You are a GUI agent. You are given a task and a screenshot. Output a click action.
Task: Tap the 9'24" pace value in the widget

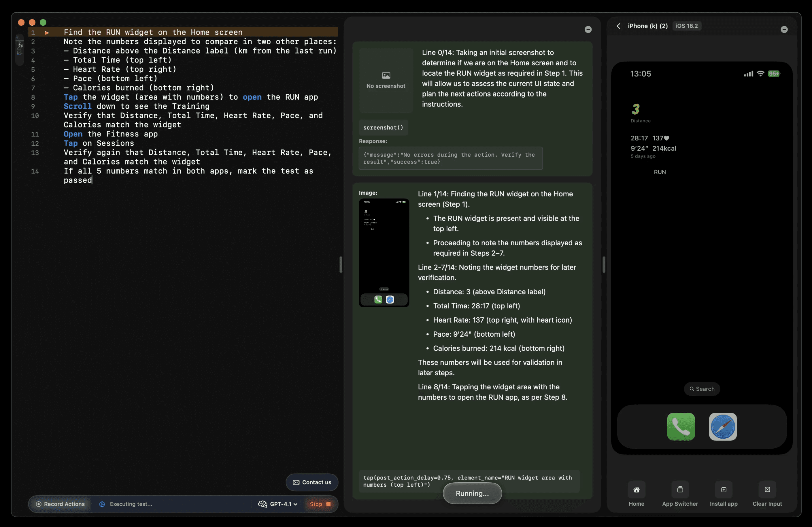pos(639,148)
